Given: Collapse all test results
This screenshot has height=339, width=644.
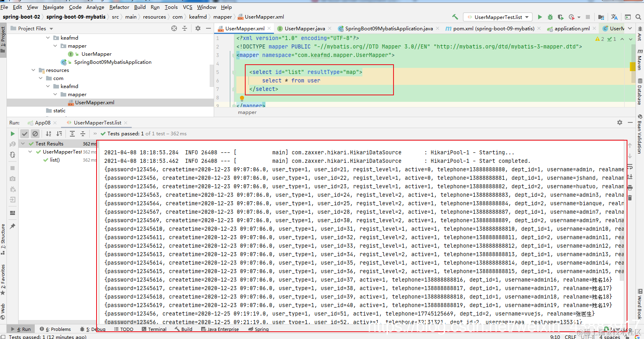Looking at the screenshot, I should [x=83, y=134].
